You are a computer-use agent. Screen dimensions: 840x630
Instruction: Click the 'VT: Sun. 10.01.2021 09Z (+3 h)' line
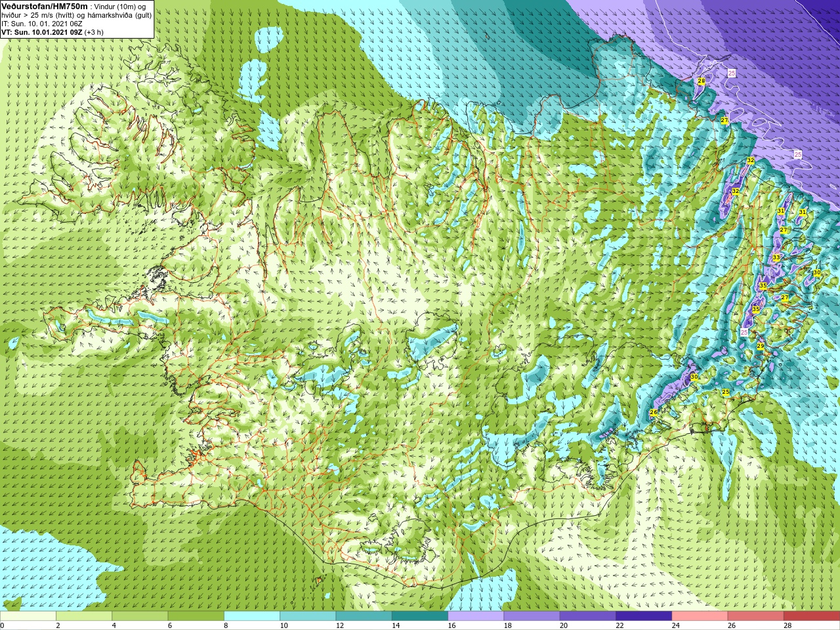(52, 32)
